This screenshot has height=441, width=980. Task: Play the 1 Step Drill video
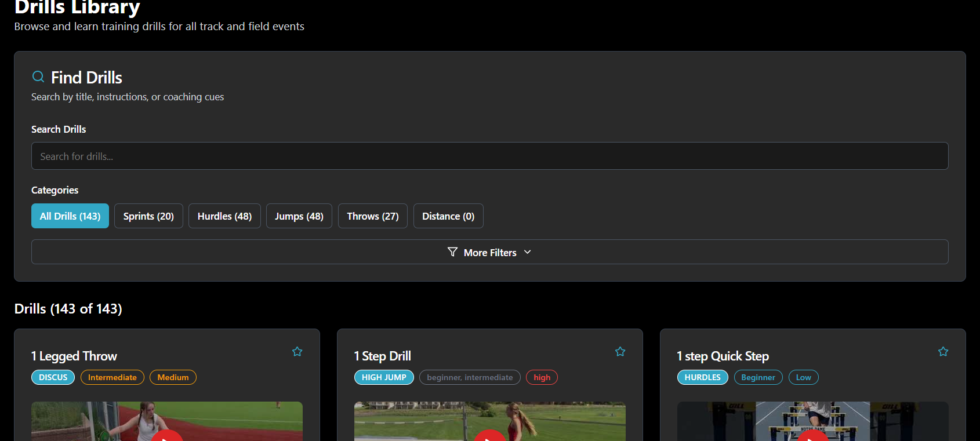(x=490, y=436)
